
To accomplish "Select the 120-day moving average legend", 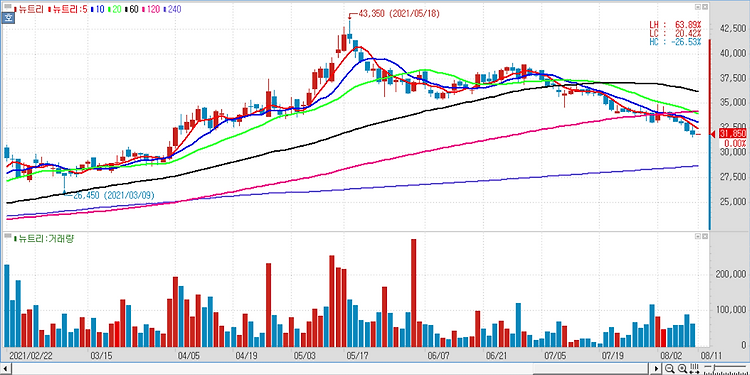I will (152, 9).
